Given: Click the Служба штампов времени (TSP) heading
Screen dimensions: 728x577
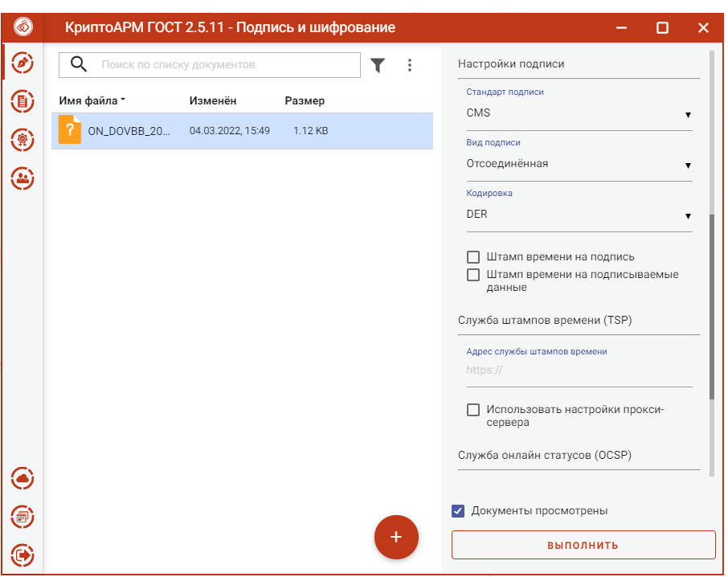Looking at the screenshot, I should (545, 321).
